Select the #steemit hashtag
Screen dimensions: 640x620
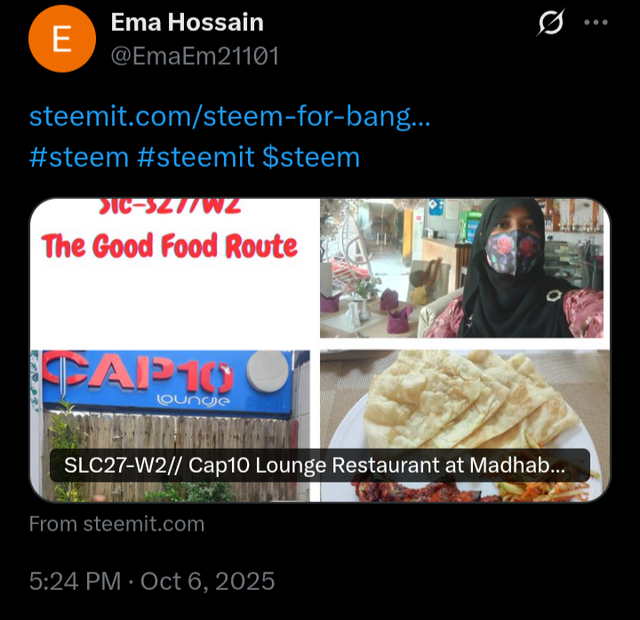[x=196, y=158]
